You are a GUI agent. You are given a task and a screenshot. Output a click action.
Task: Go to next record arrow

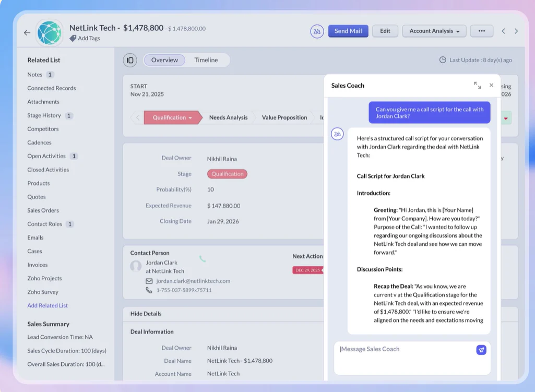point(516,31)
